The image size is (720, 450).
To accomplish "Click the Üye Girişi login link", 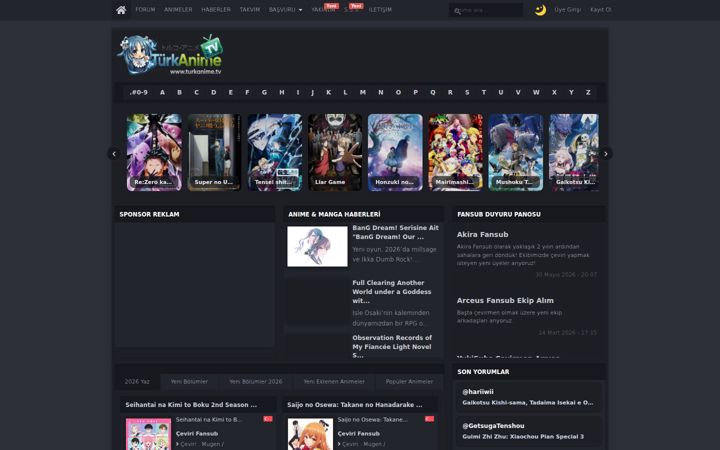I will [x=568, y=10].
